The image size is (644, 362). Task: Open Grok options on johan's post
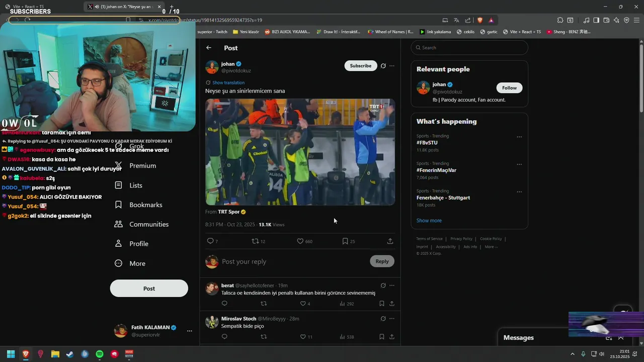[x=383, y=66]
